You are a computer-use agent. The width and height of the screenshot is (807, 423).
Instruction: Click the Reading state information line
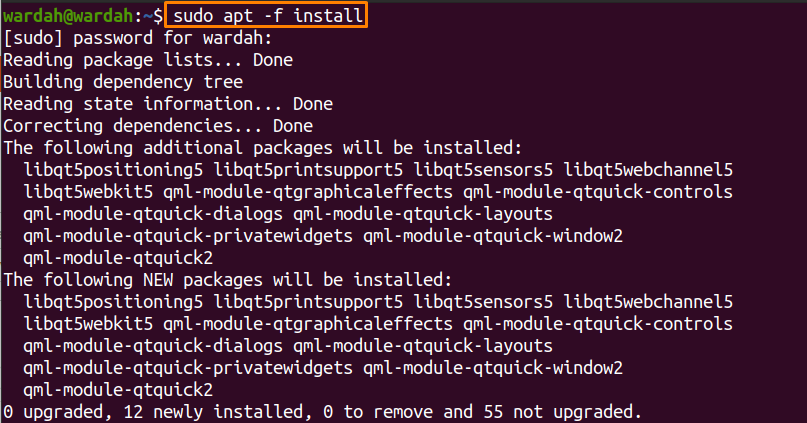pyautogui.click(x=168, y=104)
